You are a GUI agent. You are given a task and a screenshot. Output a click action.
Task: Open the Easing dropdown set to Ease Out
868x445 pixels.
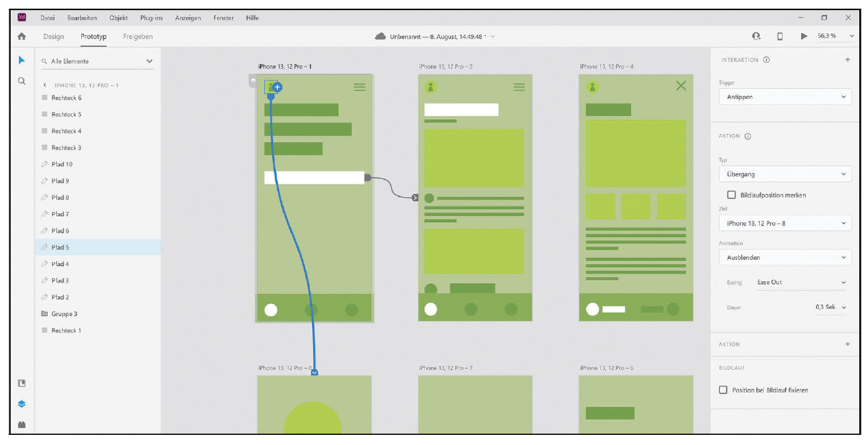pos(801,282)
